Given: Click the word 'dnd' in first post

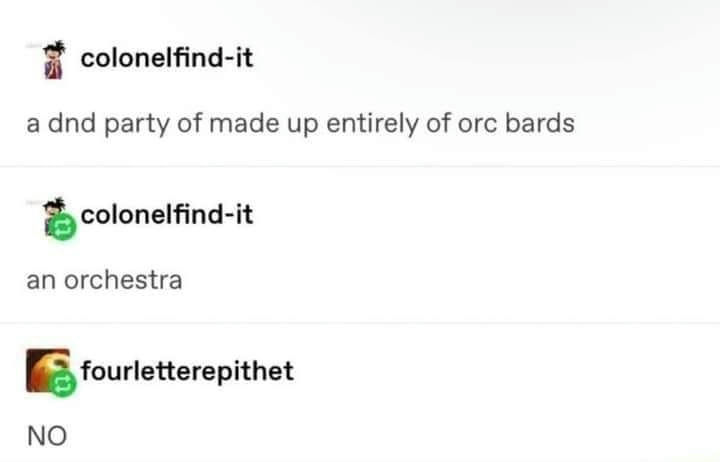Looking at the screenshot, I should tap(72, 123).
